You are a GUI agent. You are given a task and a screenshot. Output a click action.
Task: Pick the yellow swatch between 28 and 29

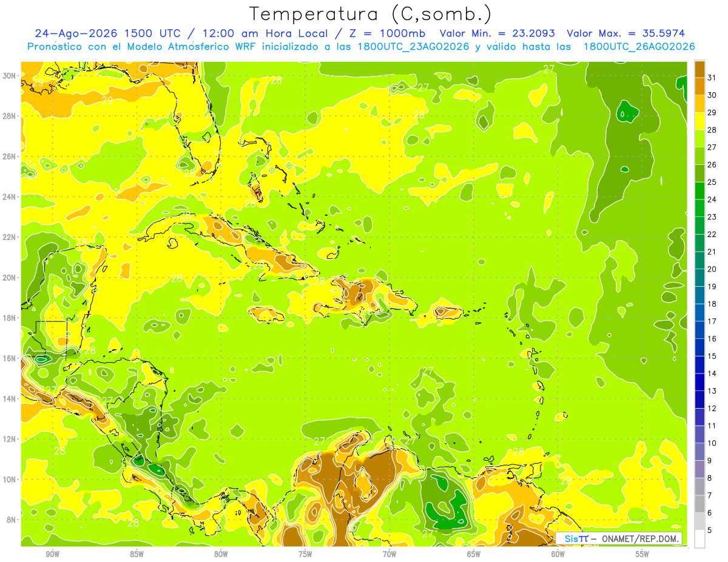click(x=699, y=121)
